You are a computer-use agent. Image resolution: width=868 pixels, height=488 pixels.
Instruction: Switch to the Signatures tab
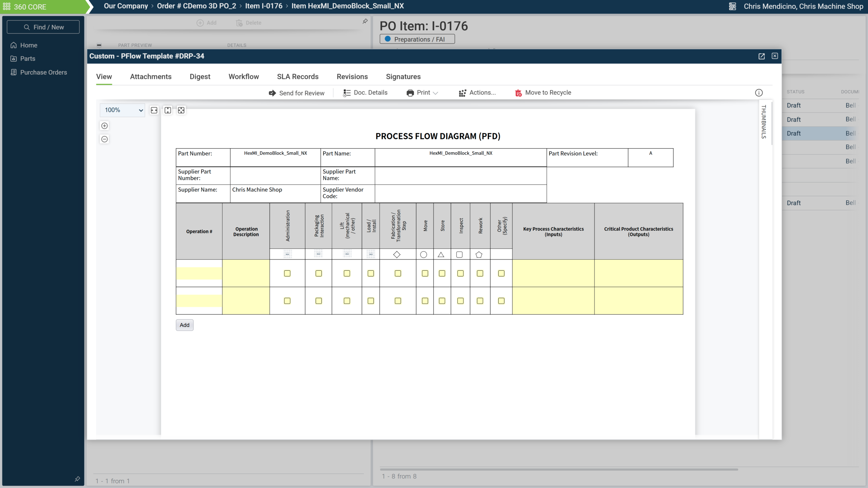click(403, 77)
